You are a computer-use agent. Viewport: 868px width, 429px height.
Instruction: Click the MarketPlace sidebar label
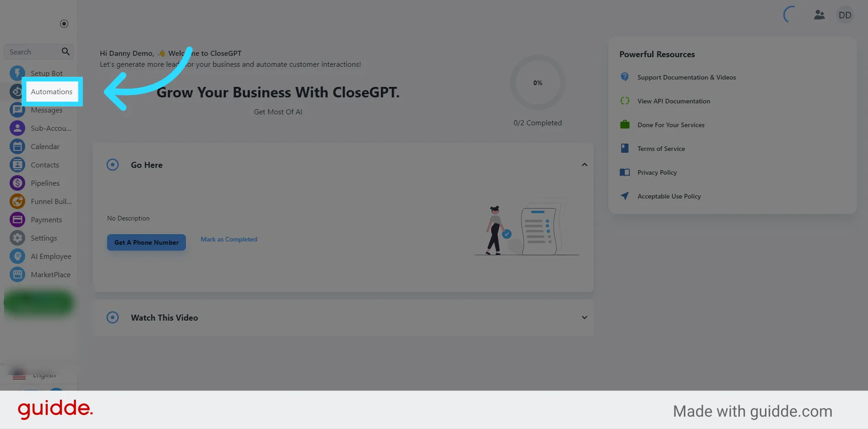tap(51, 274)
